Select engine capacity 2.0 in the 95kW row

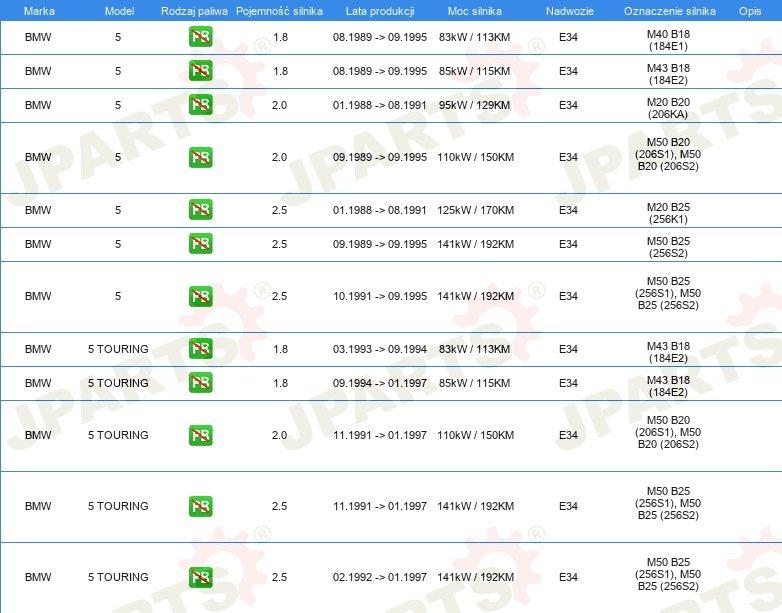[279, 105]
